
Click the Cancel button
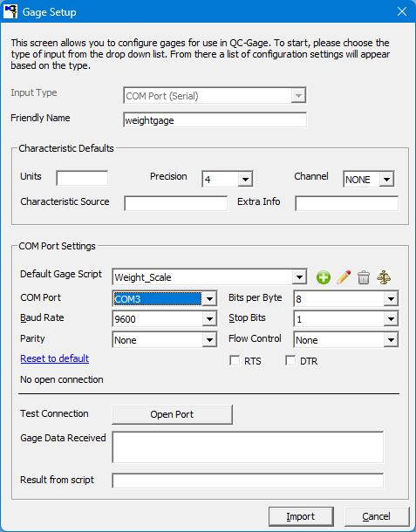(376, 516)
